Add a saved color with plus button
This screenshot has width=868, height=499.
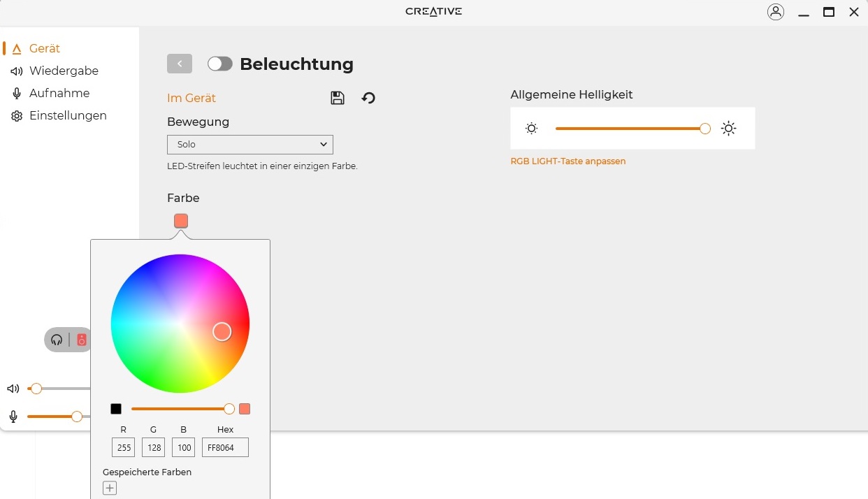coord(110,489)
